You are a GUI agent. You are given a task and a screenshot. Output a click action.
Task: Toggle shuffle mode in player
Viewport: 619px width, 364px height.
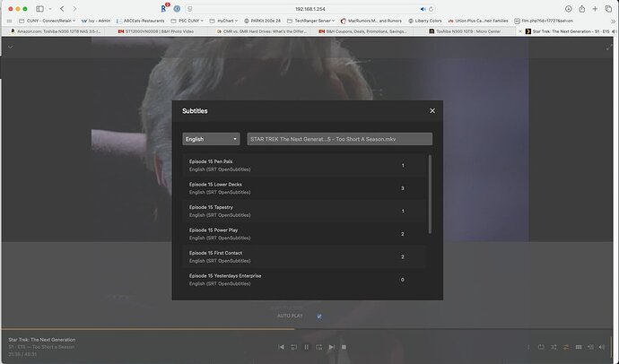coord(554,347)
